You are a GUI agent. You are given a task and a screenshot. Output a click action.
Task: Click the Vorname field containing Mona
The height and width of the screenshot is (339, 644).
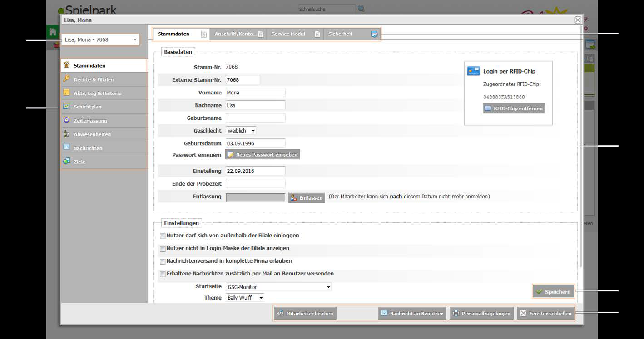[255, 93]
